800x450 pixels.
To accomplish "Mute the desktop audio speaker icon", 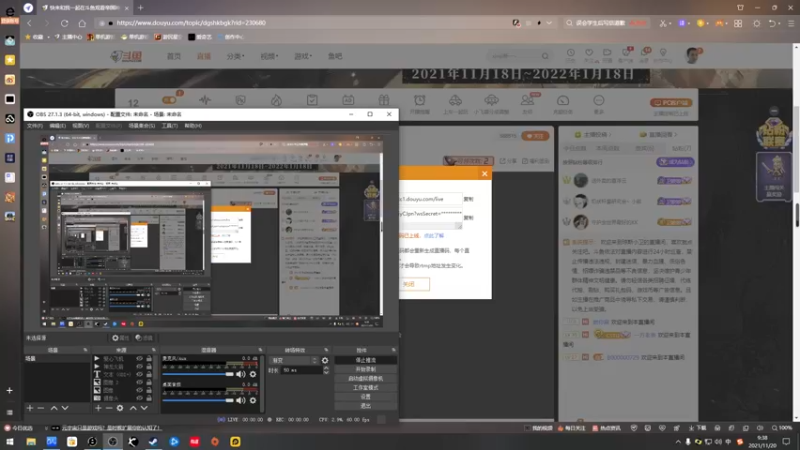I will click(x=241, y=401).
